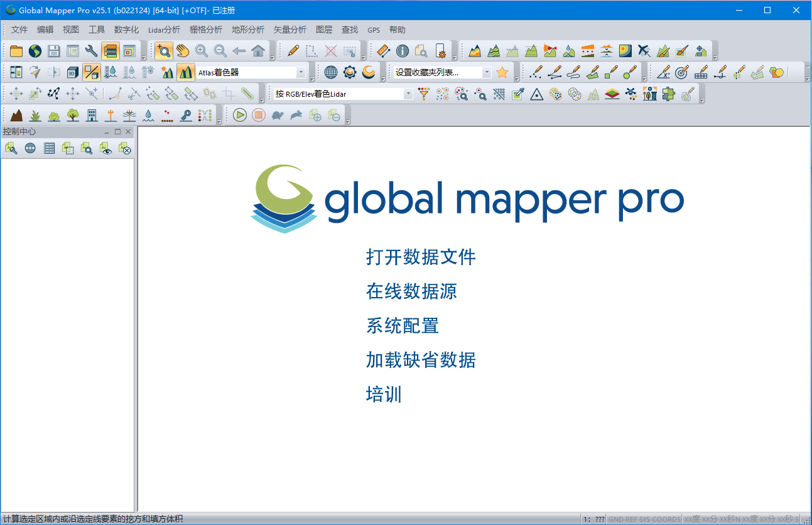Toggle layer visibility eye in Control Center
The height and width of the screenshot is (525, 812).
(106, 148)
